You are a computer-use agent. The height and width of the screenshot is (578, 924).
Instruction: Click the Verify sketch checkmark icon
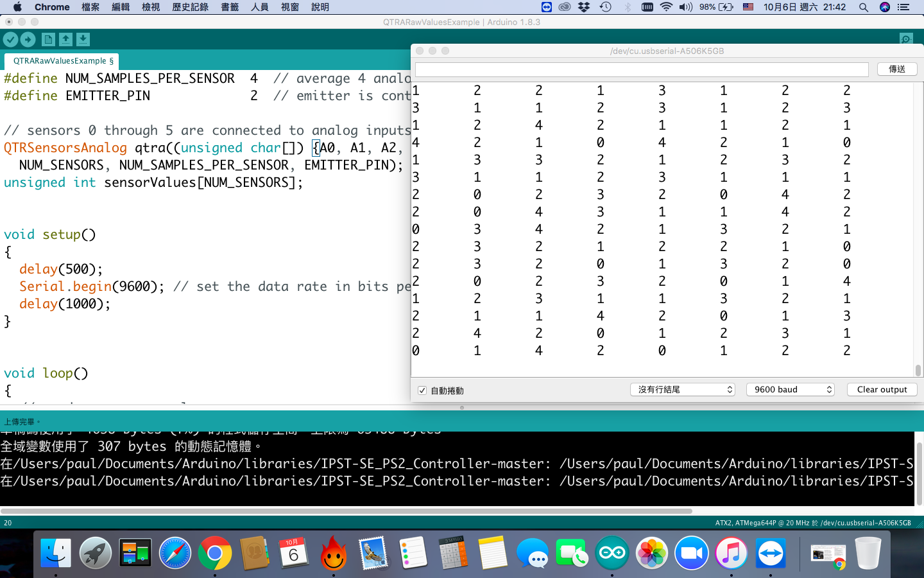(10, 40)
